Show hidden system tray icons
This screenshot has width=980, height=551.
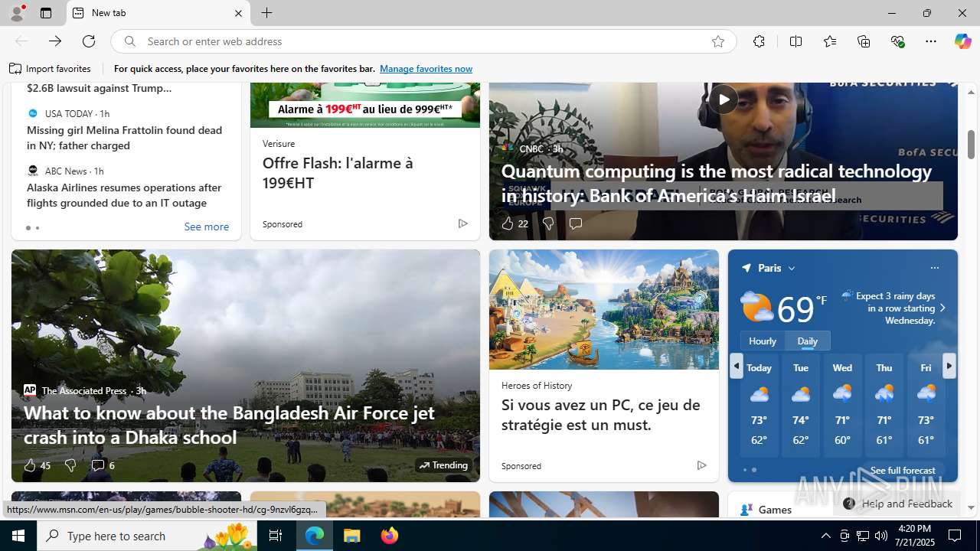coord(825,536)
